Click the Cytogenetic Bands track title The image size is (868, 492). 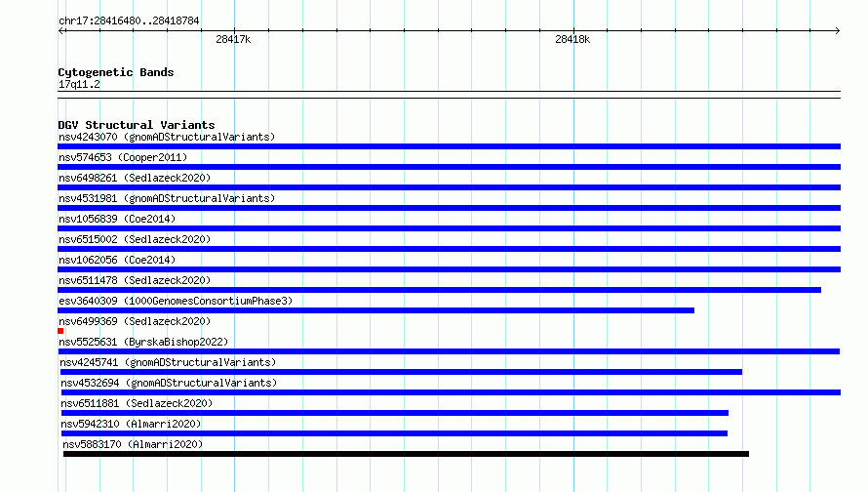click(116, 72)
